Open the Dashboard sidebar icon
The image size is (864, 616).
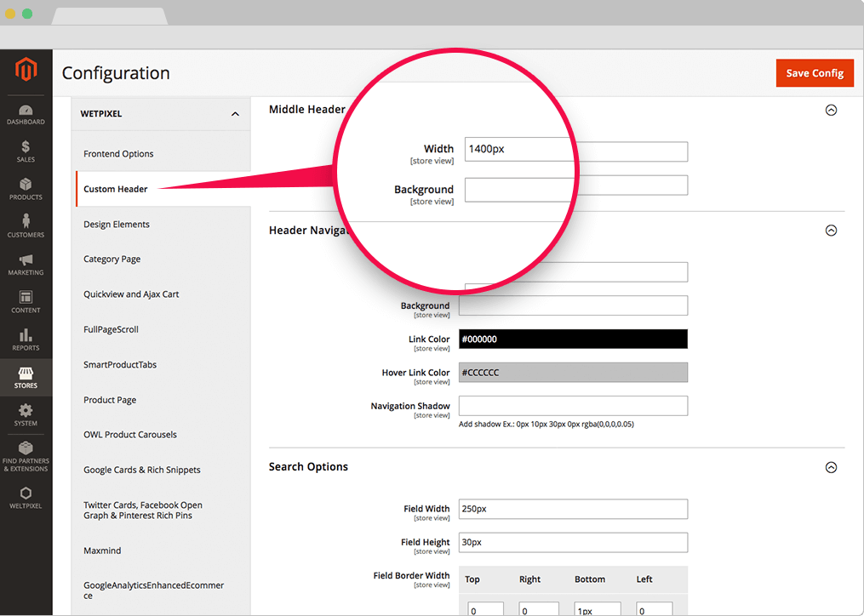click(26, 115)
